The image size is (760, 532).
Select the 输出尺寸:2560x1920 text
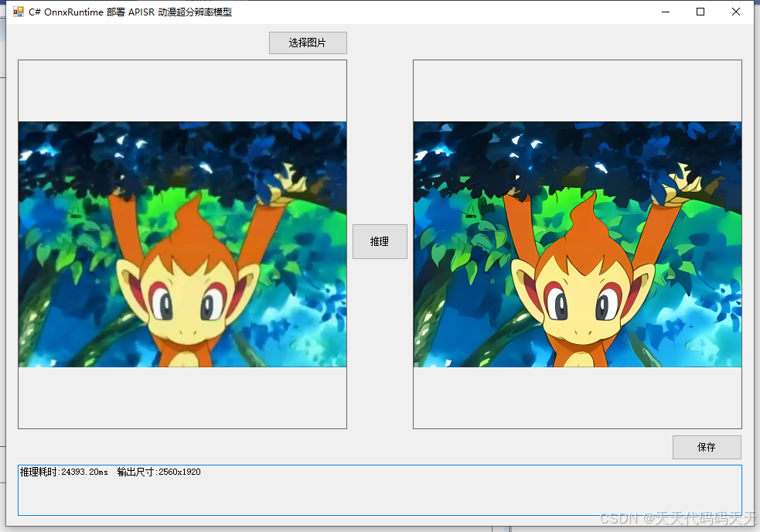[x=159, y=472]
